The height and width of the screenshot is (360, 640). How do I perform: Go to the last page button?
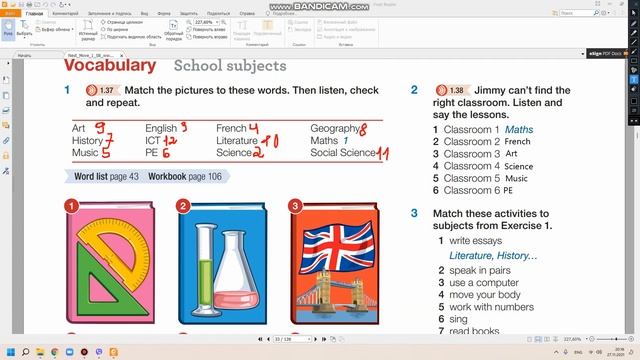point(324,339)
